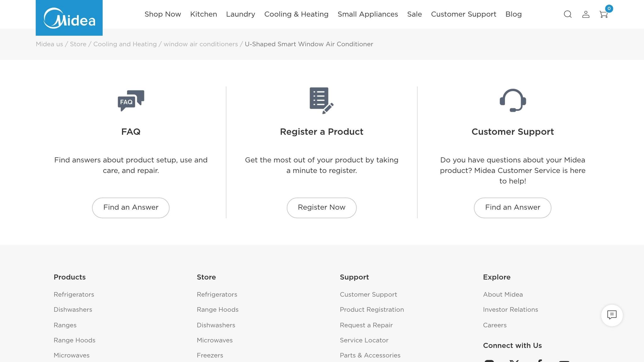Open Refrigerators under Products footer
The height and width of the screenshot is (362, 644).
point(74,295)
